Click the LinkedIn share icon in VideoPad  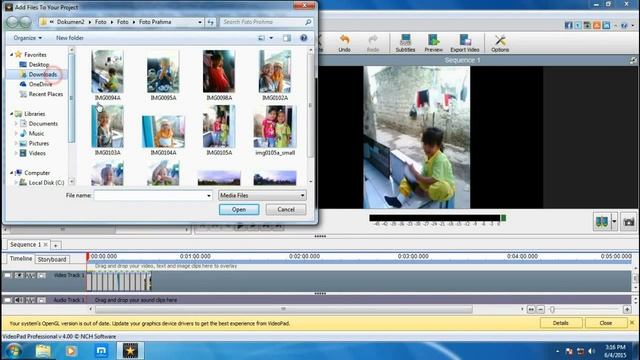(x=606, y=25)
